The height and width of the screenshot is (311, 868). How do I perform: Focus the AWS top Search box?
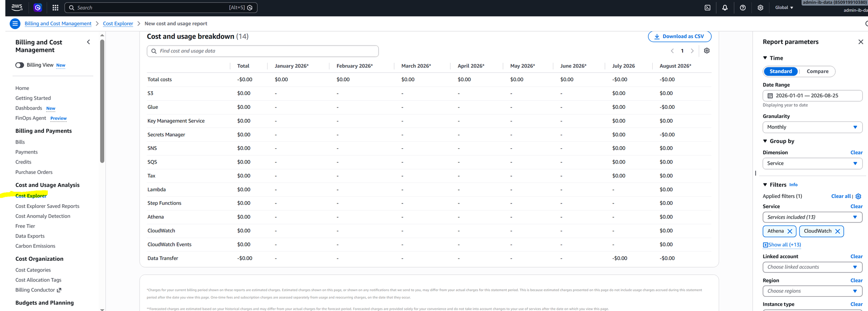pos(161,7)
